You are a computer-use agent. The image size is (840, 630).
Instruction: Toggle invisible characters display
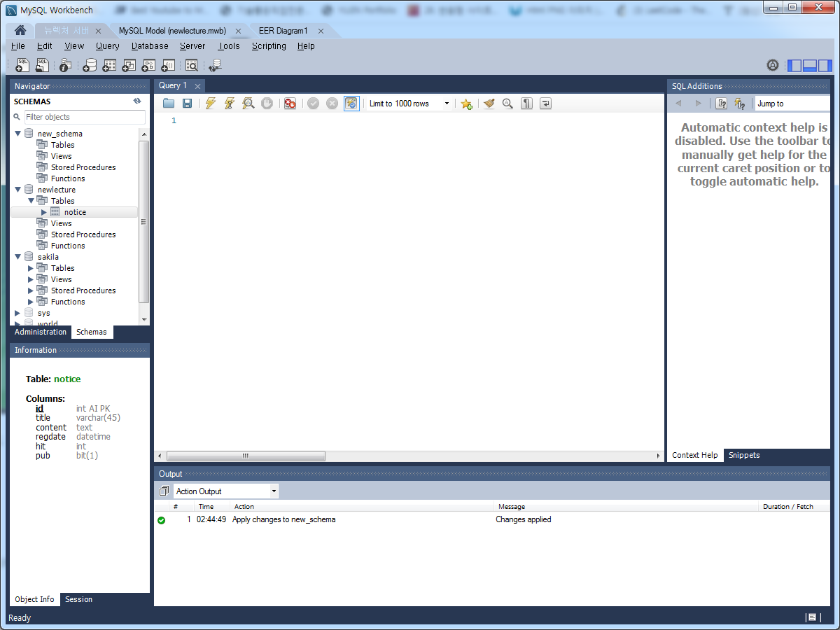click(526, 104)
